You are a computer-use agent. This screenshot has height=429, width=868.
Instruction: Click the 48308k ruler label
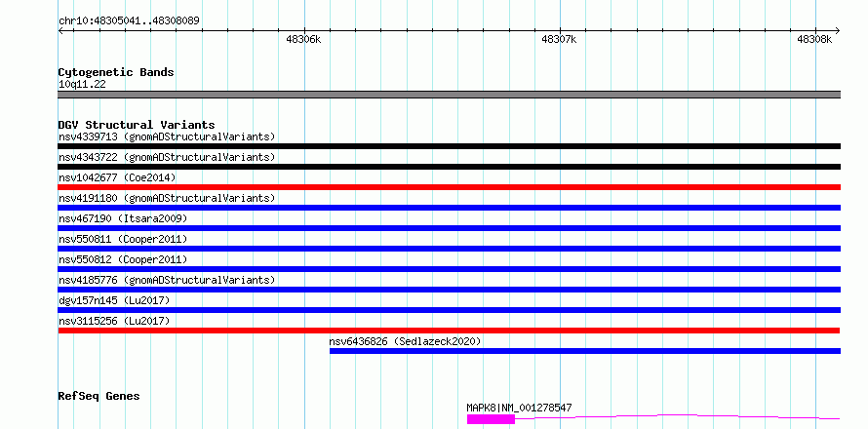click(x=814, y=39)
